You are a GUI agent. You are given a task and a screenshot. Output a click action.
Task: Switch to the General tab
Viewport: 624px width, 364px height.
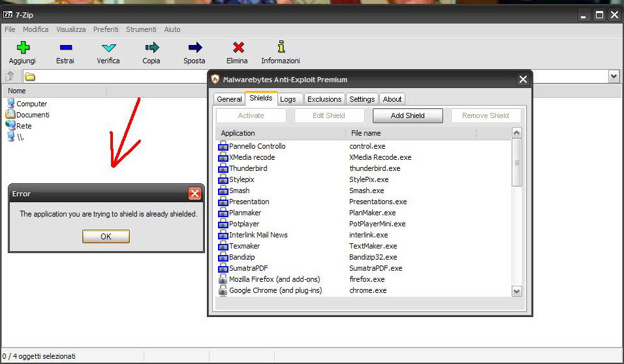(x=229, y=99)
